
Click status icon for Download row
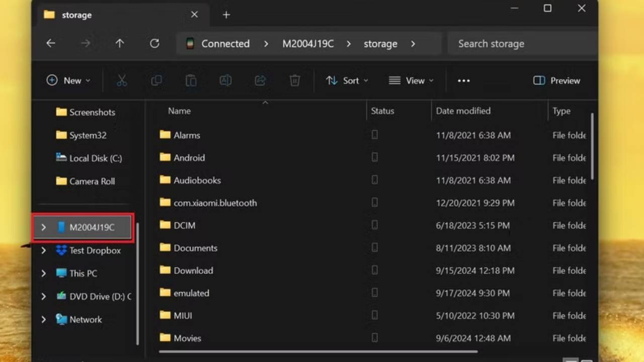[374, 270]
